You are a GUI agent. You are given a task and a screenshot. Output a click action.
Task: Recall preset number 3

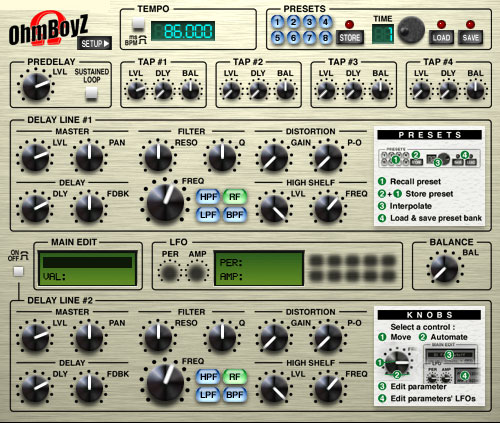(309, 22)
